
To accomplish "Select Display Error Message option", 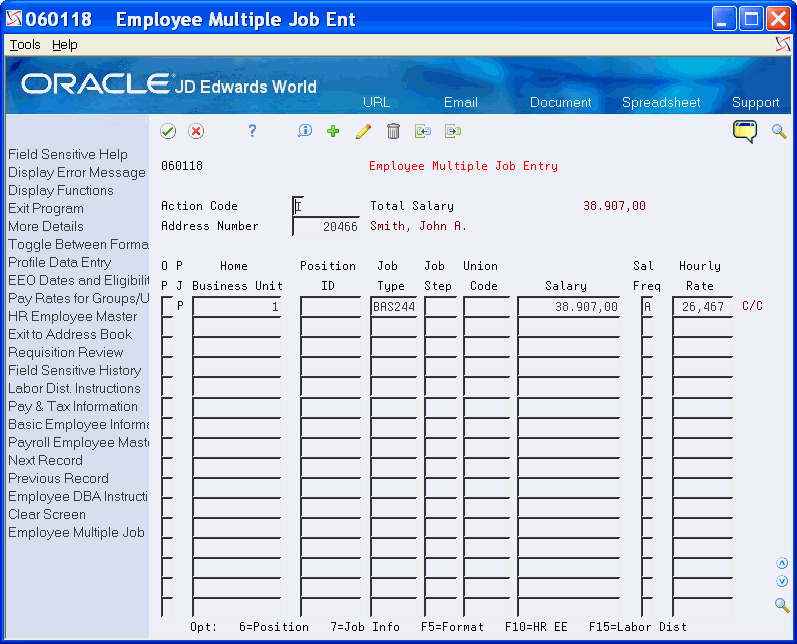I will pos(77,172).
